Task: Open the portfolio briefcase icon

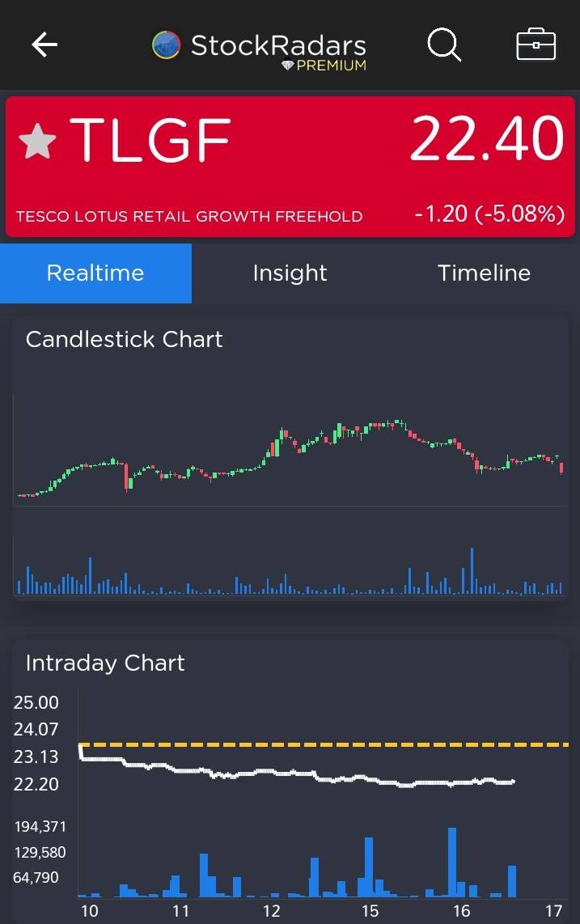Action: pyautogui.click(x=536, y=45)
